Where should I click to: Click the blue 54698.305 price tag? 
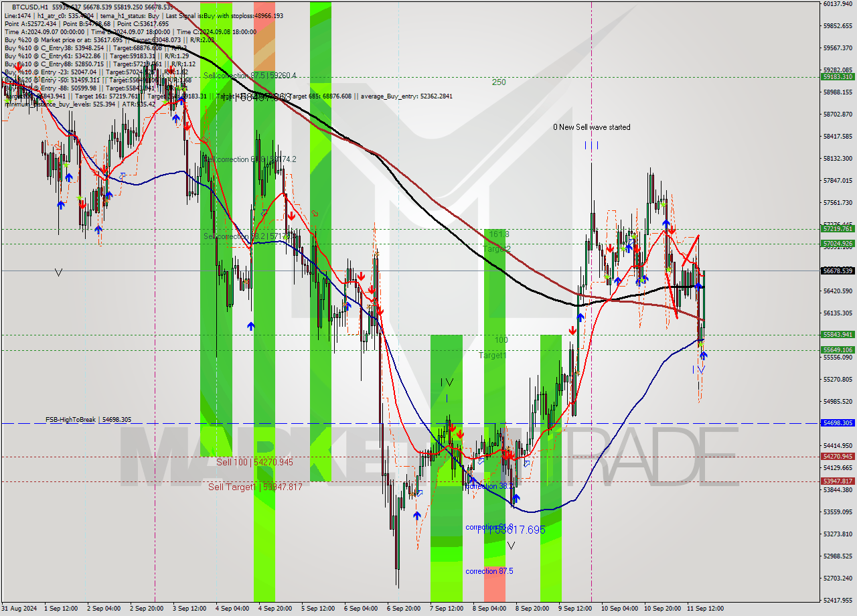837,423
